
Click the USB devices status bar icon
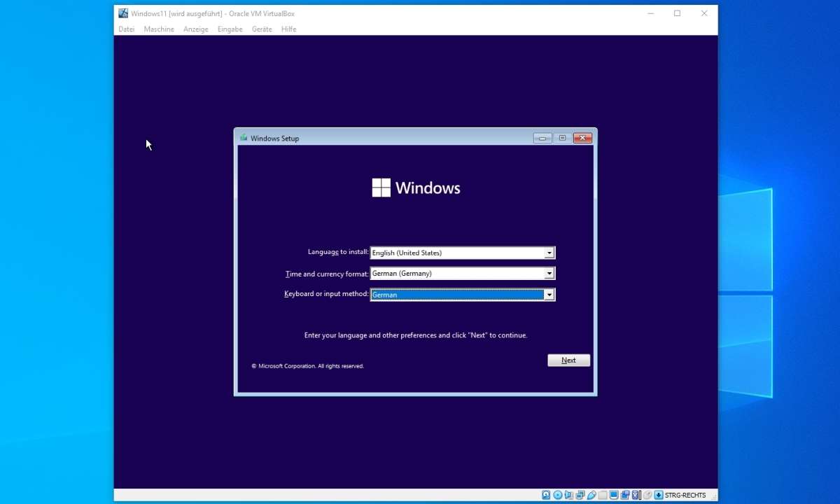(591, 495)
